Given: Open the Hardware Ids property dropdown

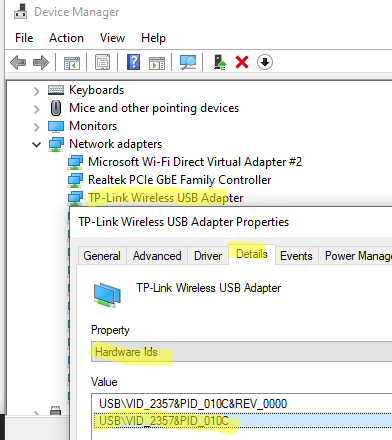Looking at the screenshot, I should point(241,352).
